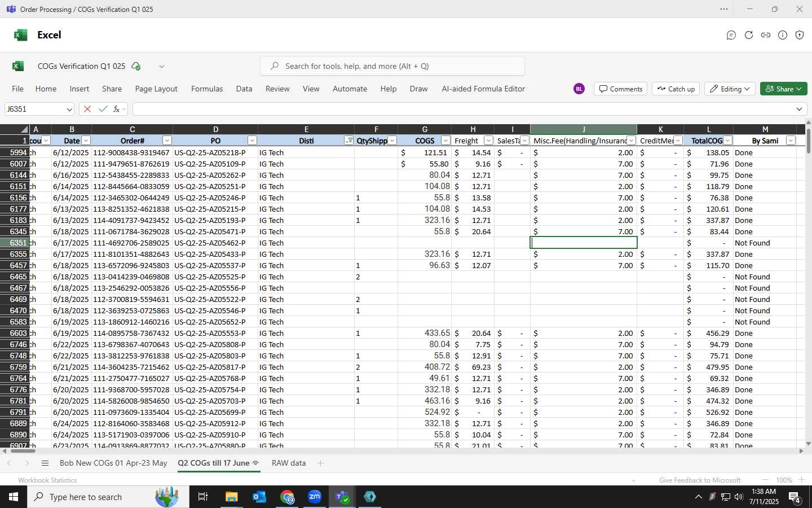Open the PO column filter dropdown
Image resolution: width=812 pixels, height=508 pixels.
[x=252, y=141]
